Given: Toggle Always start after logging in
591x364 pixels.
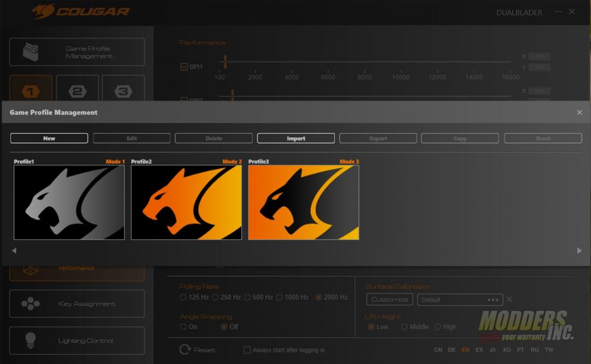Looking at the screenshot, I should pos(247,350).
